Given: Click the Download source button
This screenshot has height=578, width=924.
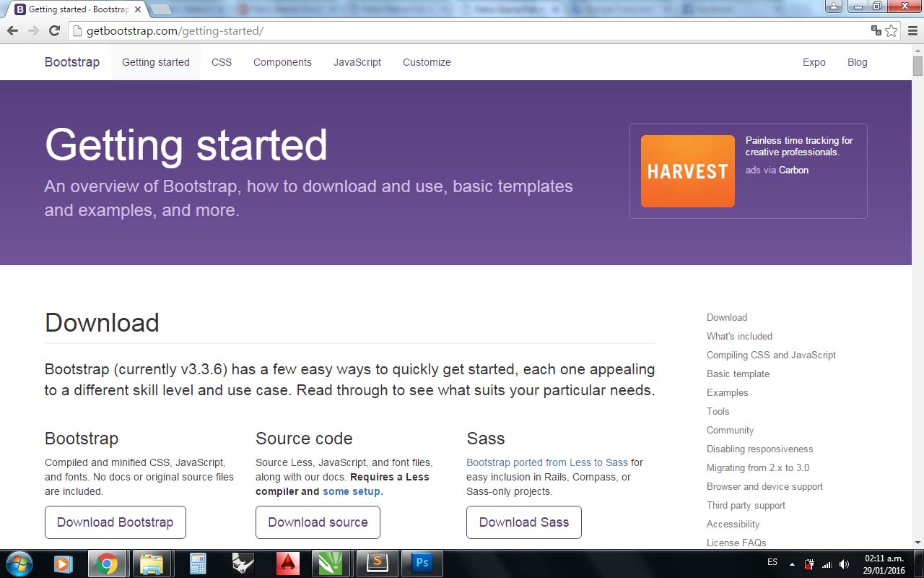Looking at the screenshot, I should point(318,522).
